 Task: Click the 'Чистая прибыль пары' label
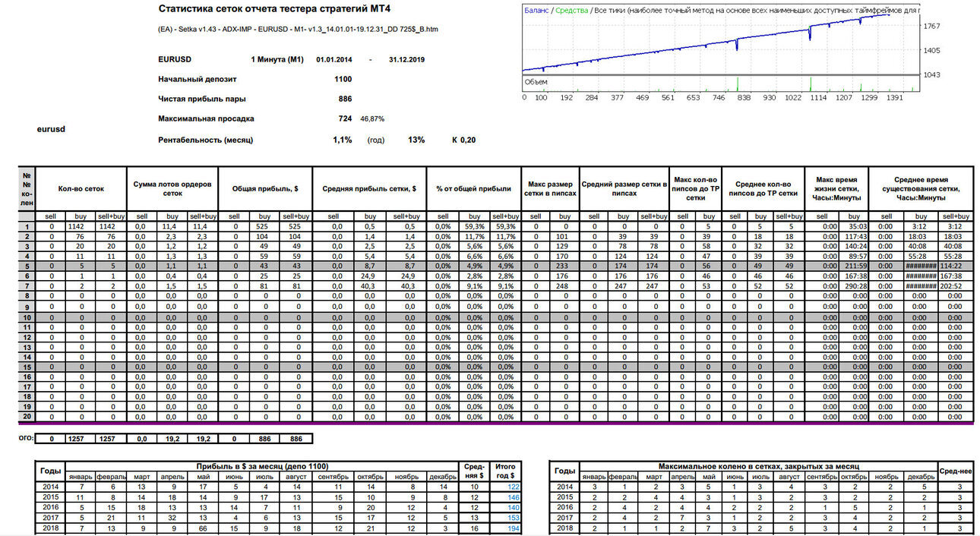(x=202, y=99)
